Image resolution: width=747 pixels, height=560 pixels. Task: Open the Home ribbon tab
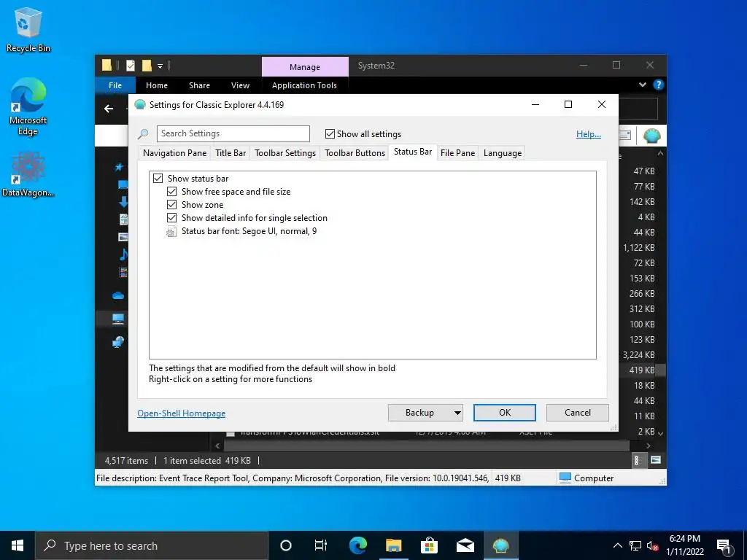157,85
